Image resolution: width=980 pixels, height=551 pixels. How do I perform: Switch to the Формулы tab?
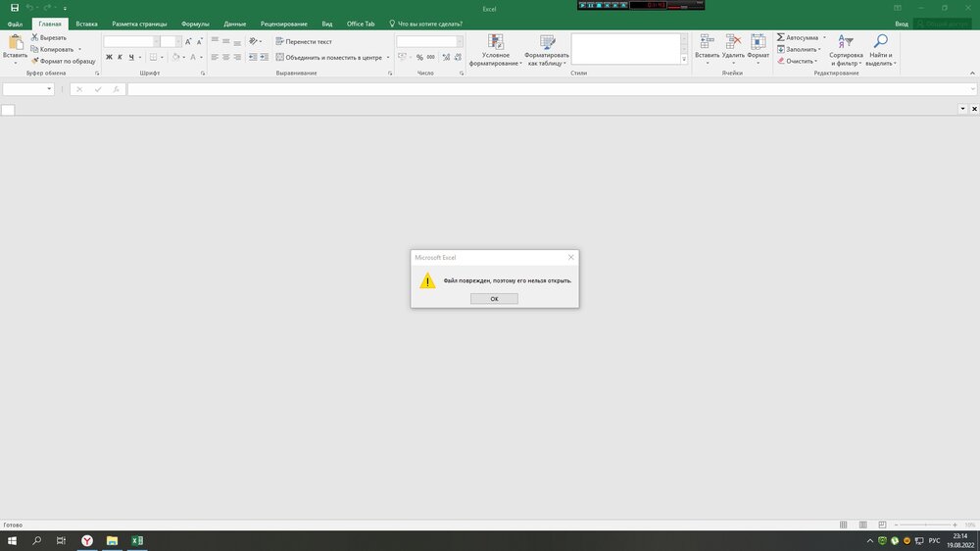coord(195,24)
